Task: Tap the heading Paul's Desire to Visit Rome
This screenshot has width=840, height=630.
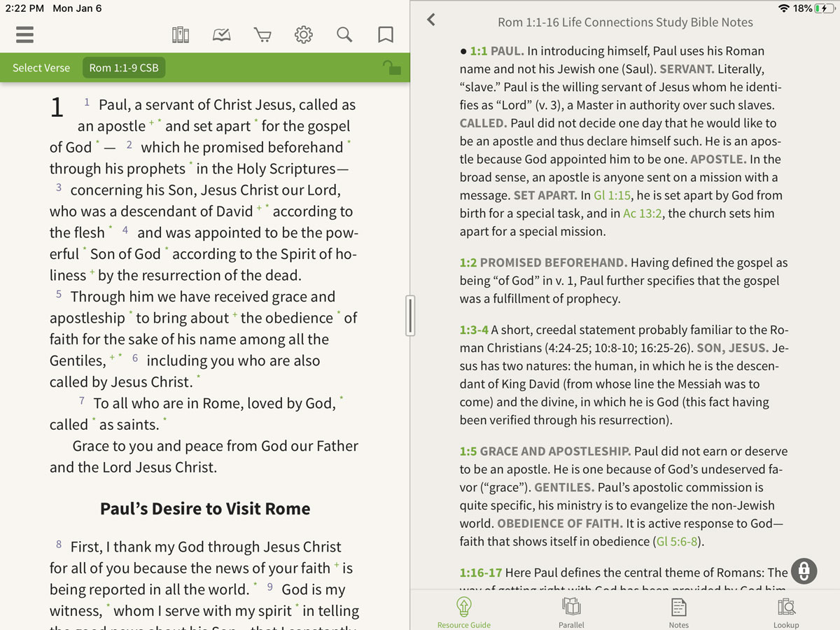Action: [x=205, y=508]
